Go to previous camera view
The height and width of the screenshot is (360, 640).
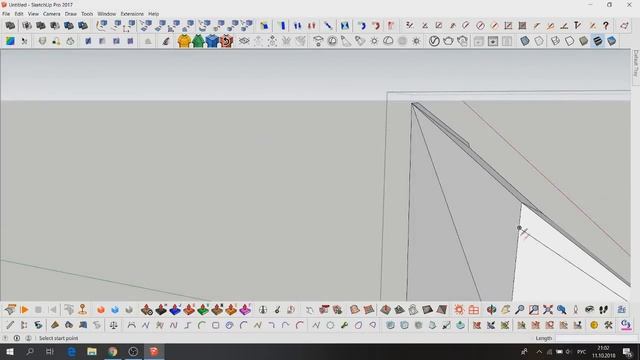pos(562,310)
